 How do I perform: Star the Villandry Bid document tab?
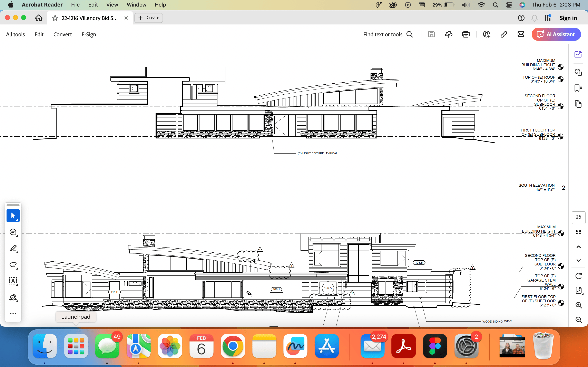pos(55,18)
